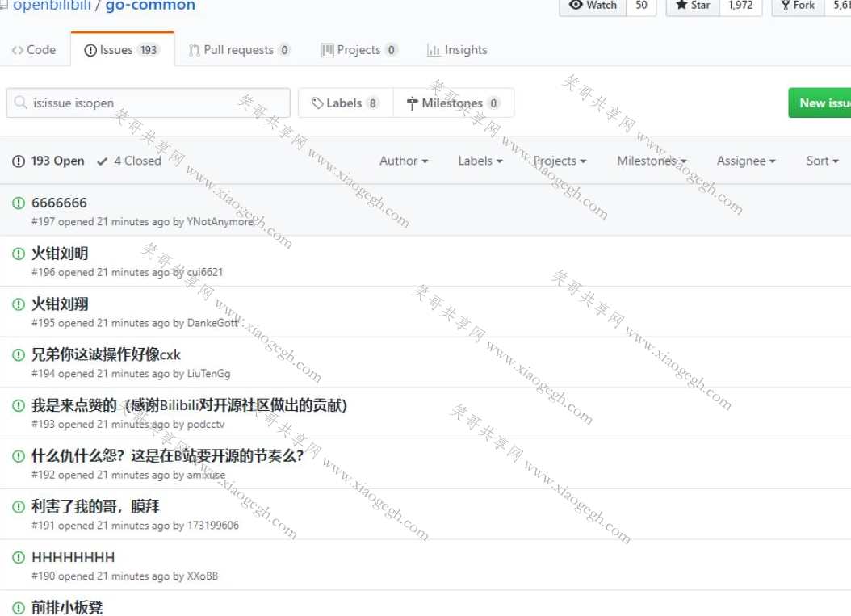Click open-issue icon beside HHHHHHHH
Viewport: 851px width, 616px height.
(19, 557)
